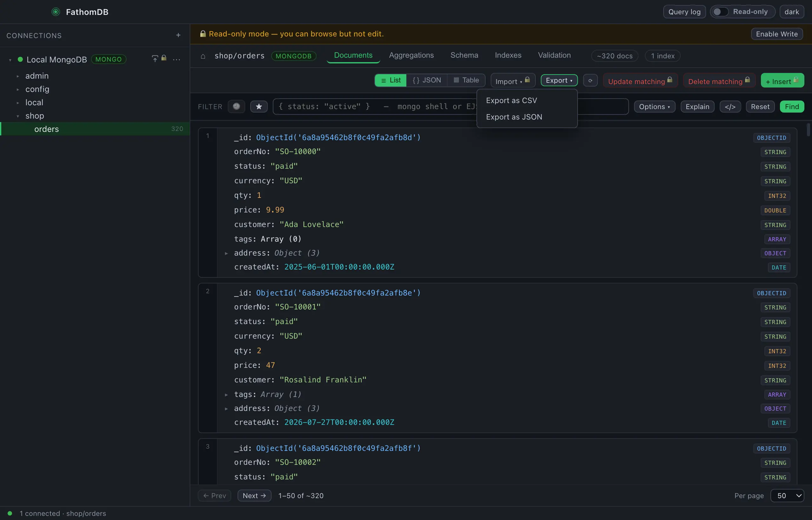Click the green Find button

(x=792, y=107)
